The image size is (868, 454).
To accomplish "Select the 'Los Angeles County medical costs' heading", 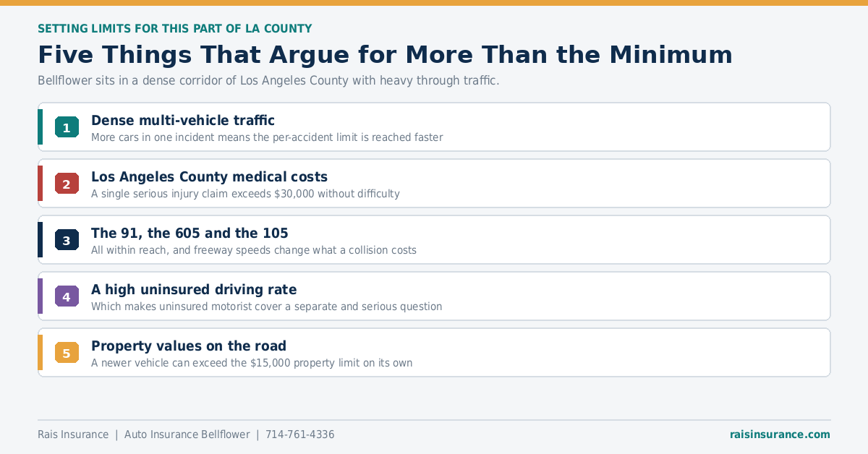I will tap(209, 176).
